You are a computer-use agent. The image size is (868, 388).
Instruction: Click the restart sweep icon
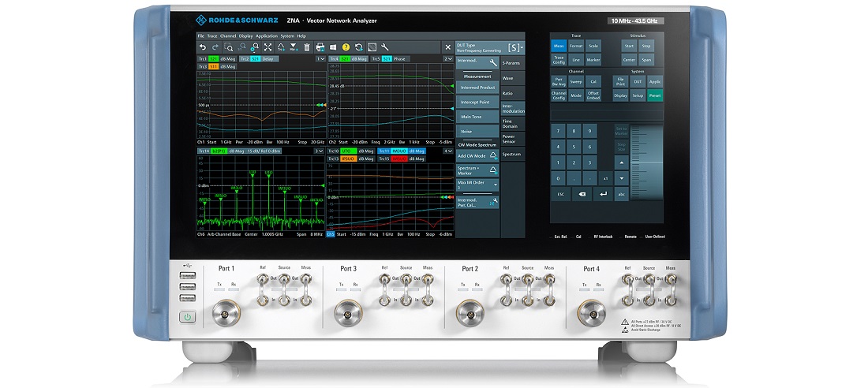tap(359, 47)
